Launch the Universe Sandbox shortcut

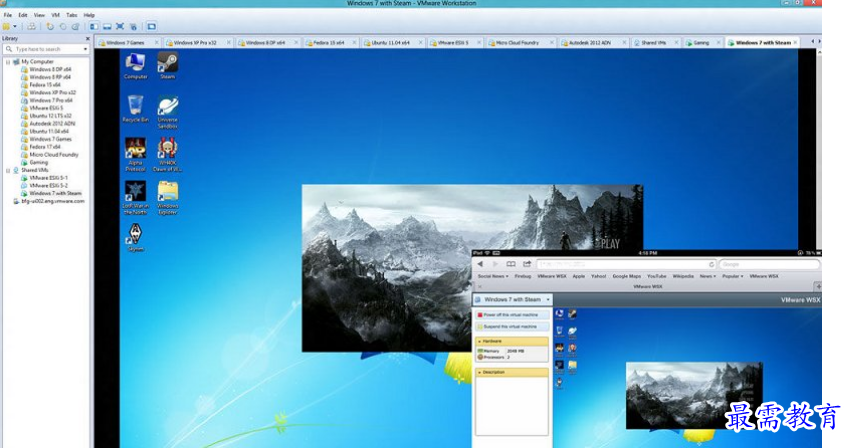tap(167, 112)
